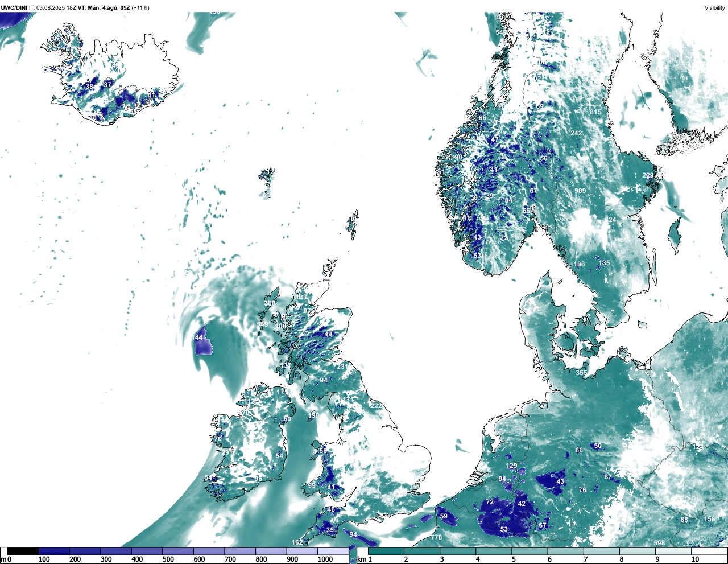Select the legend swatch between 5 and 6 km
This screenshot has height=564, width=728.
tap(531, 551)
